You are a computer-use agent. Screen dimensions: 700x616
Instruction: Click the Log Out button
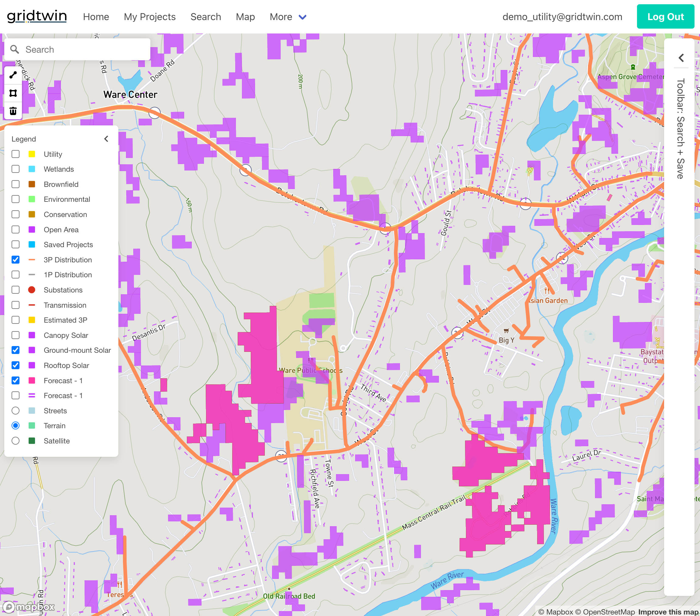(665, 17)
